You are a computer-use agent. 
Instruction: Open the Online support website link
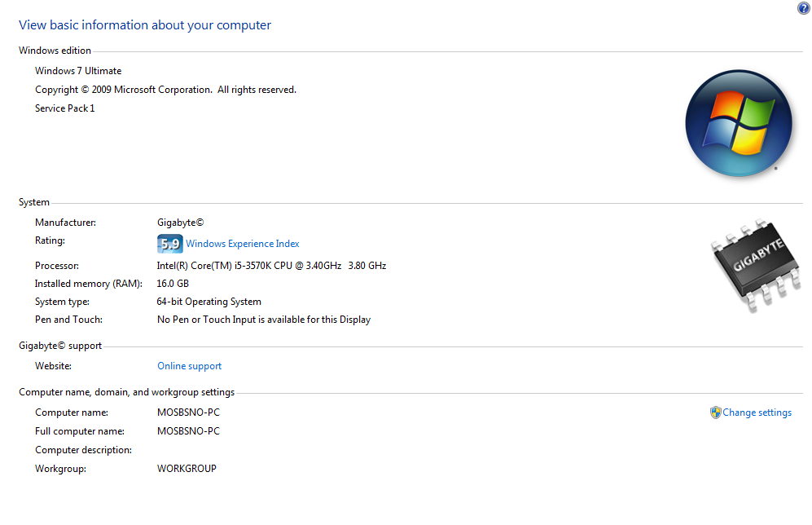point(190,366)
